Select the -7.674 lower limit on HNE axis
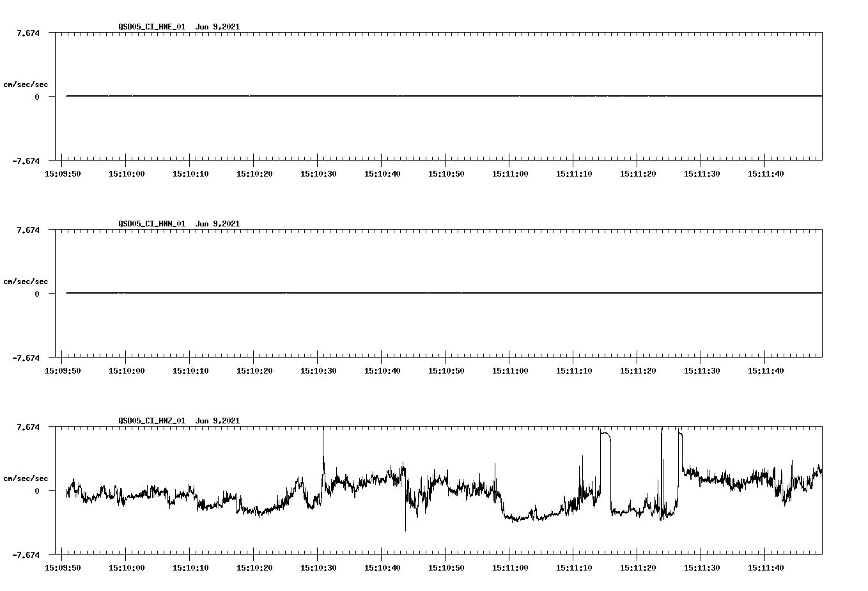This screenshot has width=868, height=591. point(26,161)
